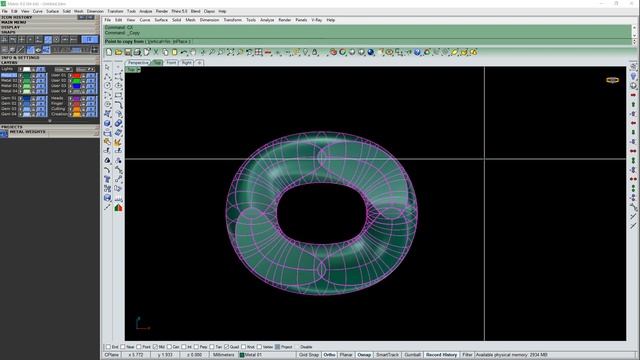
Task: Toggle Planar in status bar
Action: (x=346, y=355)
